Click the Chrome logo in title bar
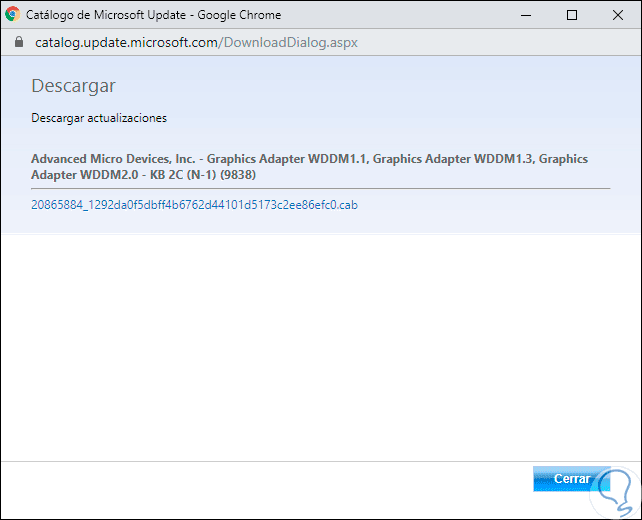Screen dimensions: 642x520 13,14
